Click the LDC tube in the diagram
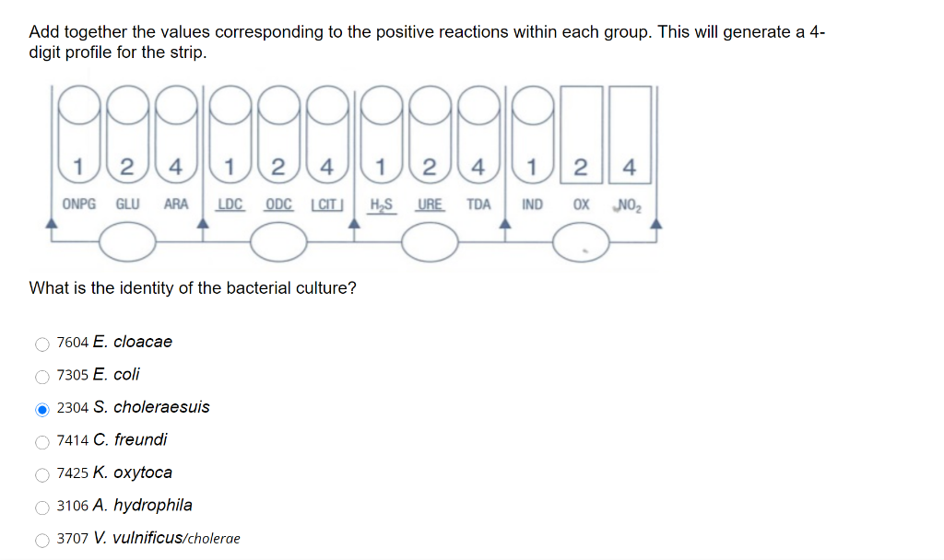This screenshot has width=944, height=560. click(229, 138)
